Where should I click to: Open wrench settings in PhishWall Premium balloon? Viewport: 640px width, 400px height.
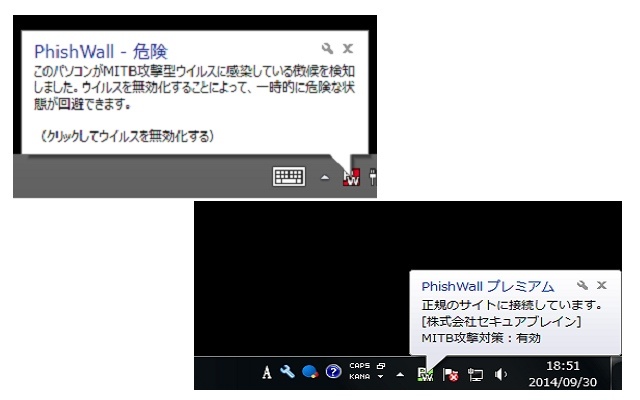coord(582,285)
